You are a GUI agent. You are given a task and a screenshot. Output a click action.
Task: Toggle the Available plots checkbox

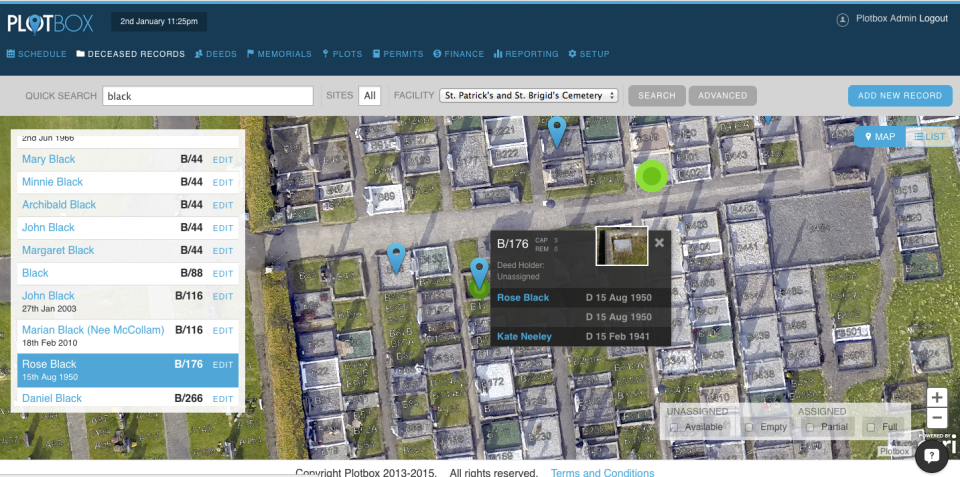674,427
